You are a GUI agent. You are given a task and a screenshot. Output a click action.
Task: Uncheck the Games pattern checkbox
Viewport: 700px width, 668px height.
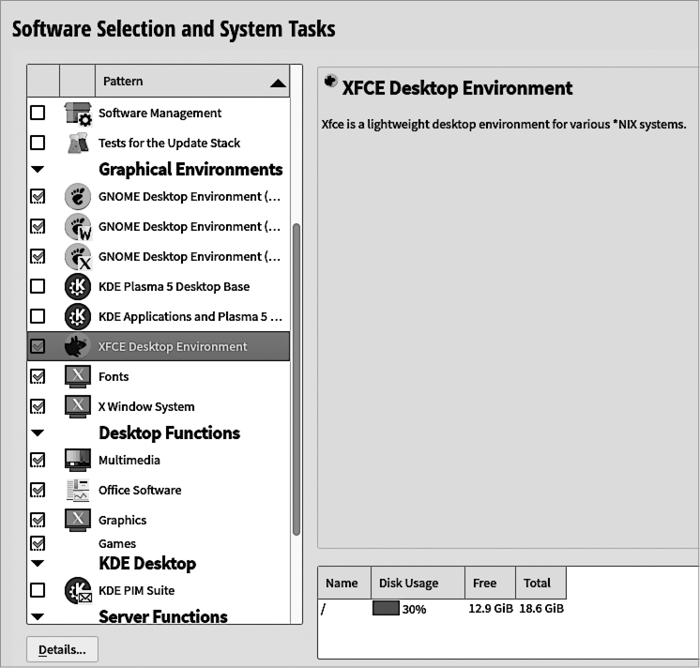tap(38, 543)
